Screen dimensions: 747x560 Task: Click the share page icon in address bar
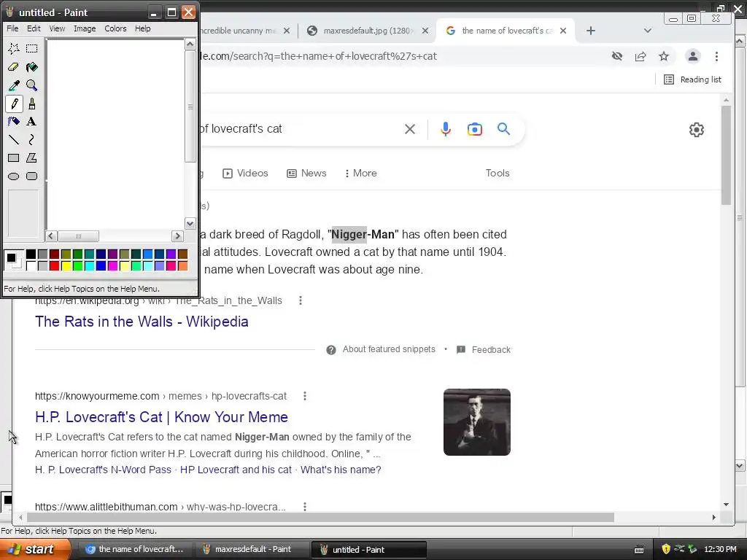point(640,57)
